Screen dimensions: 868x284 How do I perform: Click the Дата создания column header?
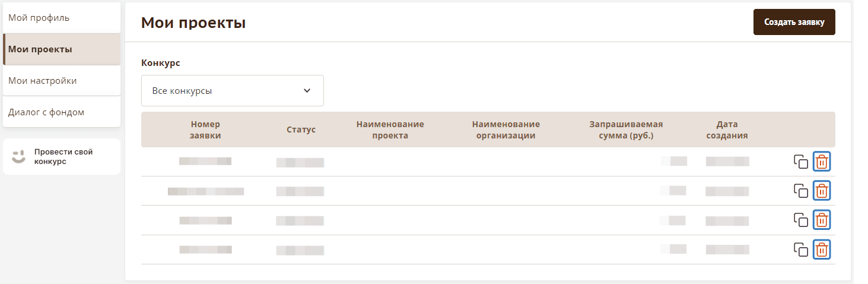[x=727, y=130]
